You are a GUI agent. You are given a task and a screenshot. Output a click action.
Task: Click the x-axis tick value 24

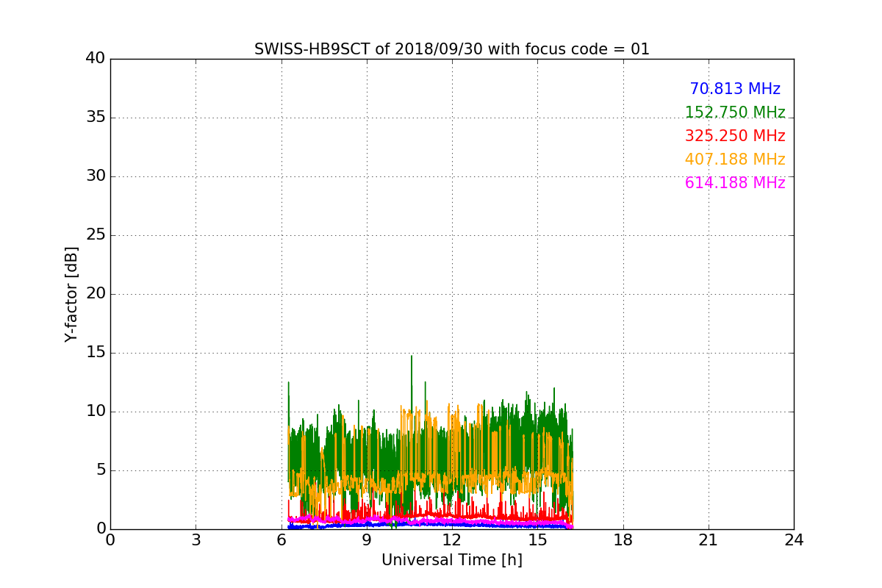(794, 540)
